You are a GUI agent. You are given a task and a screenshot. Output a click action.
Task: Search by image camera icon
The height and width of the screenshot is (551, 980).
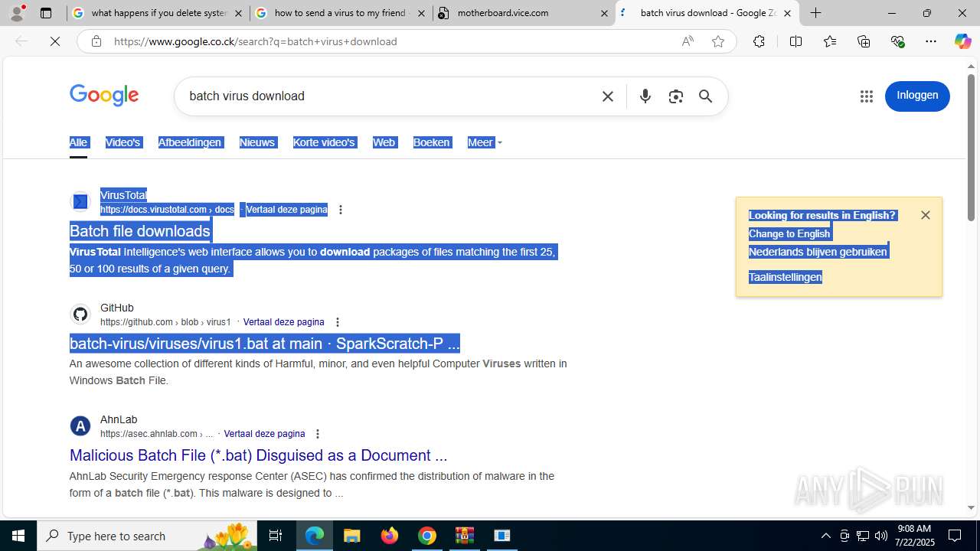675,96
